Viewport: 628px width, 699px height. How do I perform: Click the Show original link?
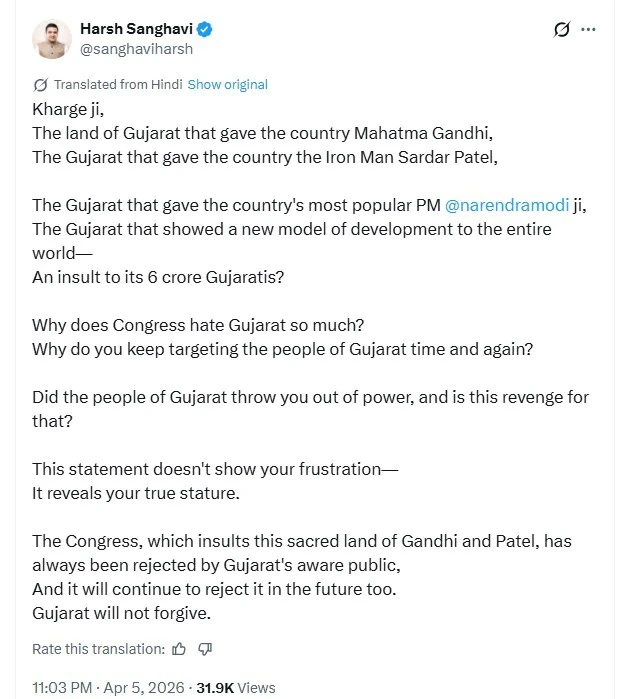227,85
